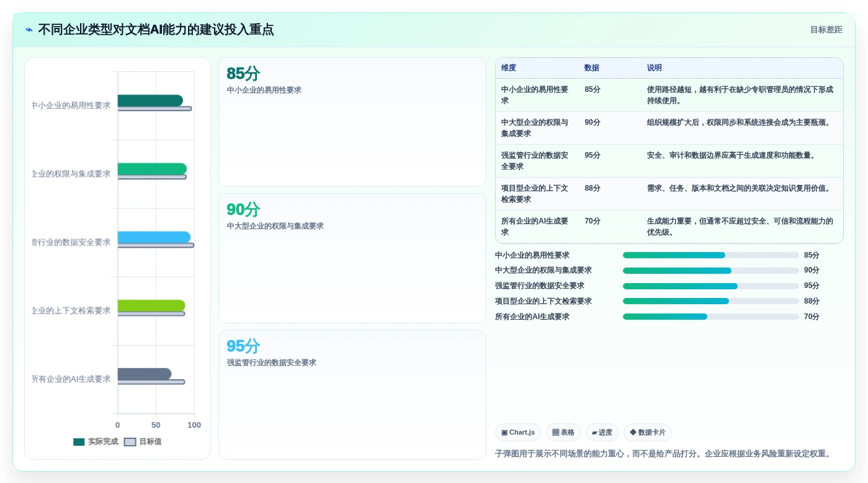This screenshot has width=868, height=483.
Task: Click progress bar for 强监管行业的数据安全要求
Action: [710, 286]
